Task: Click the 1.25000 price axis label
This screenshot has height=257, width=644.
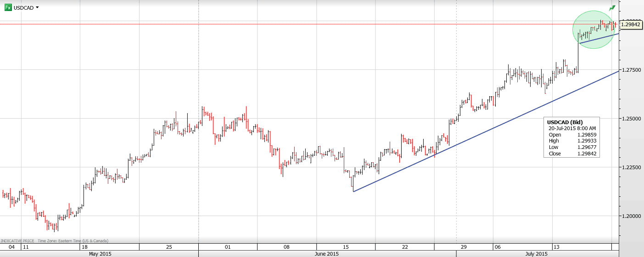Action: click(632, 119)
